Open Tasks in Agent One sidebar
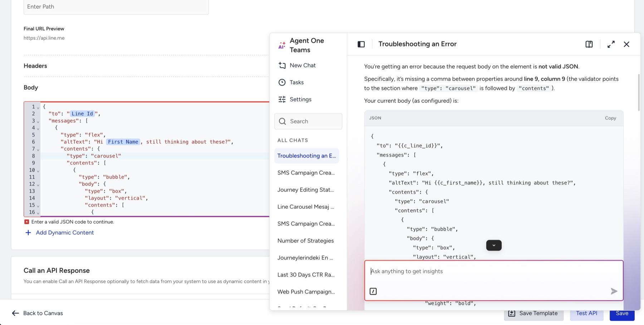The height and width of the screenshot is (325, 644). [x=291, y=82]
